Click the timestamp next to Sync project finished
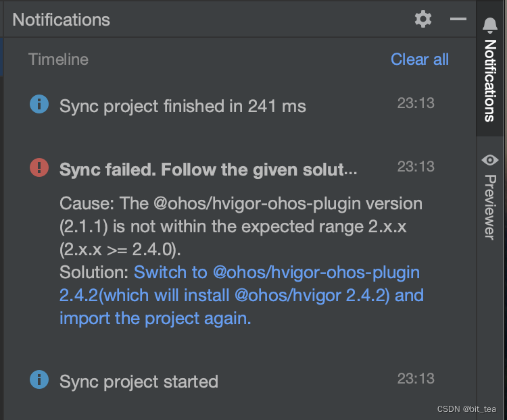 (415, 103)
